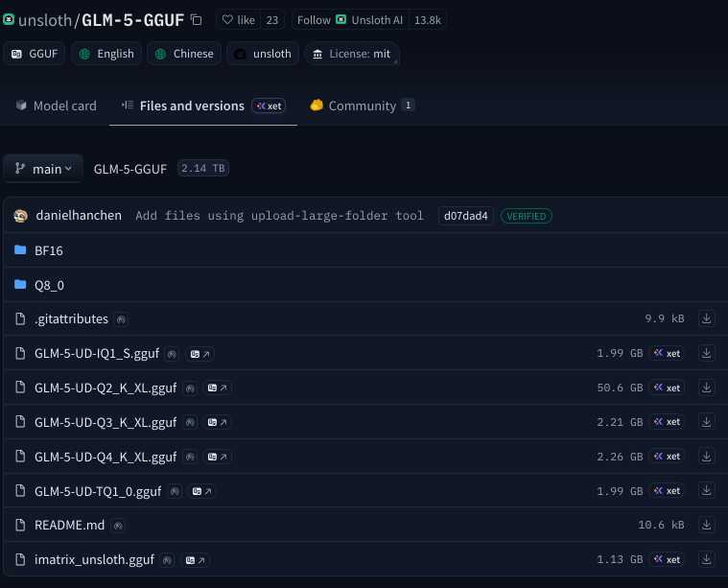
Task: Open the commit hash d07dad4
Action: [466, 216]
